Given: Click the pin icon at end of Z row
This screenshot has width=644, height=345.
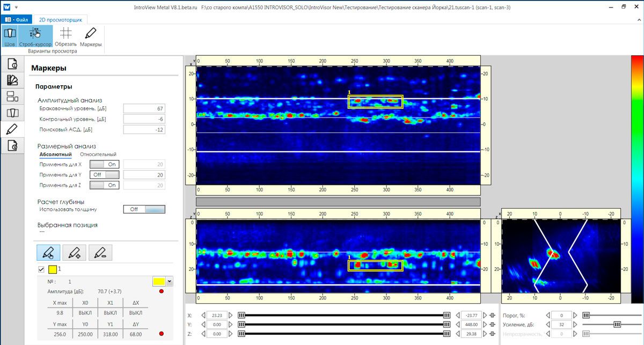Looking at the screenshot, I should click(x=492, y=334).
